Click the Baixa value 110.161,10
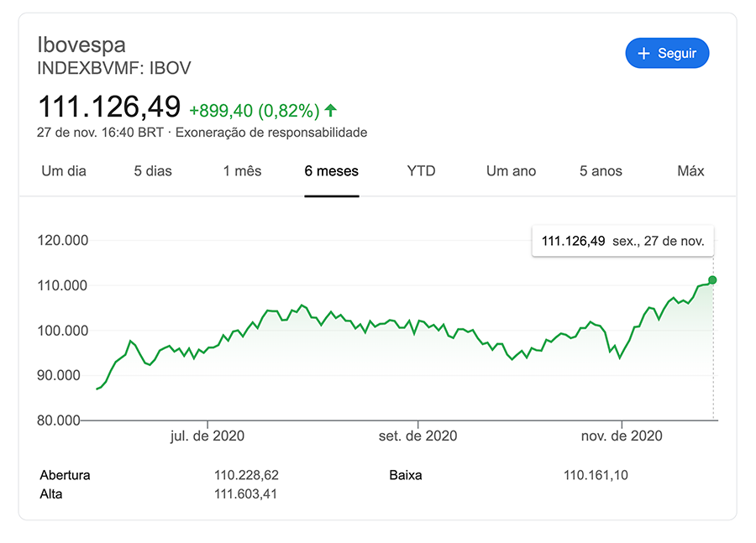The image size is (756, 543). (x=596, y=475)
